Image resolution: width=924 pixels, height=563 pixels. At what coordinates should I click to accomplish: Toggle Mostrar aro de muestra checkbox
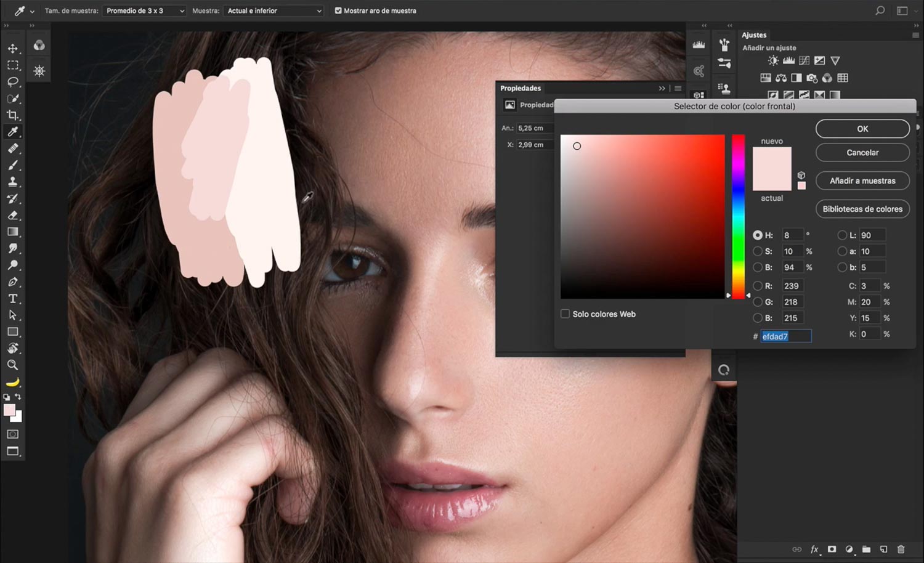[x=338, y=10]
